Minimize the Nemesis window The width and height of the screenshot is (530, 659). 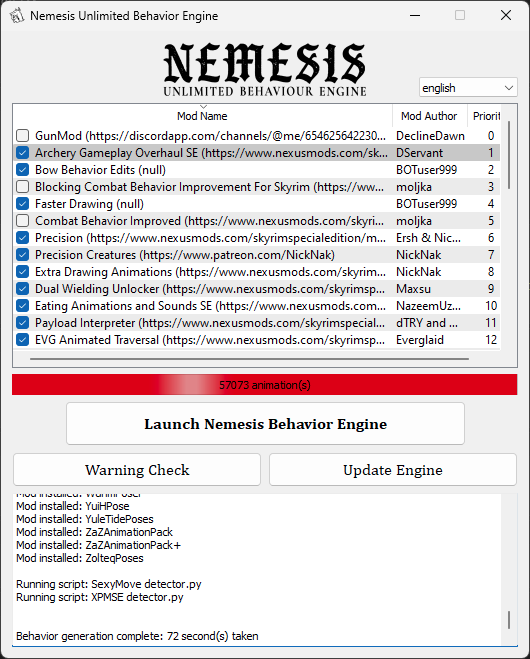coord(415,16)
